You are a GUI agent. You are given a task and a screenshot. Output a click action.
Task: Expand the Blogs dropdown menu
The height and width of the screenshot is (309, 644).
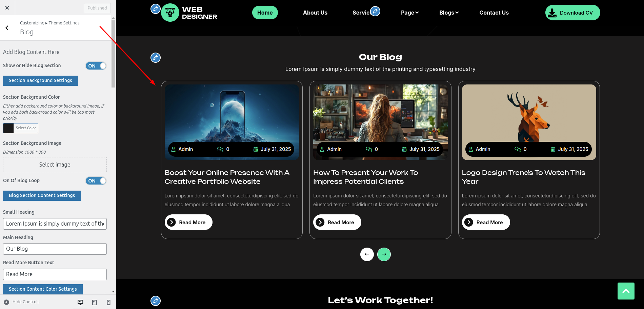coord(448,13)
